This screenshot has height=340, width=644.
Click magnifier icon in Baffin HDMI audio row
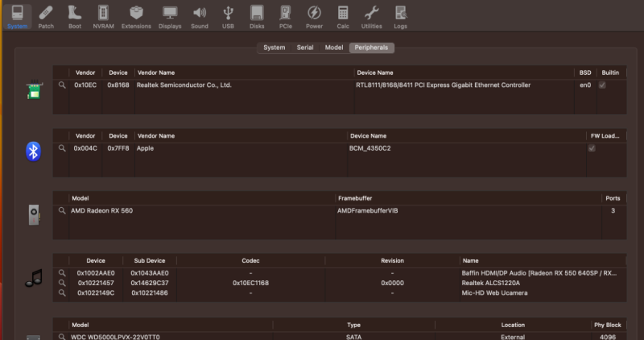(x=62, y=273)
